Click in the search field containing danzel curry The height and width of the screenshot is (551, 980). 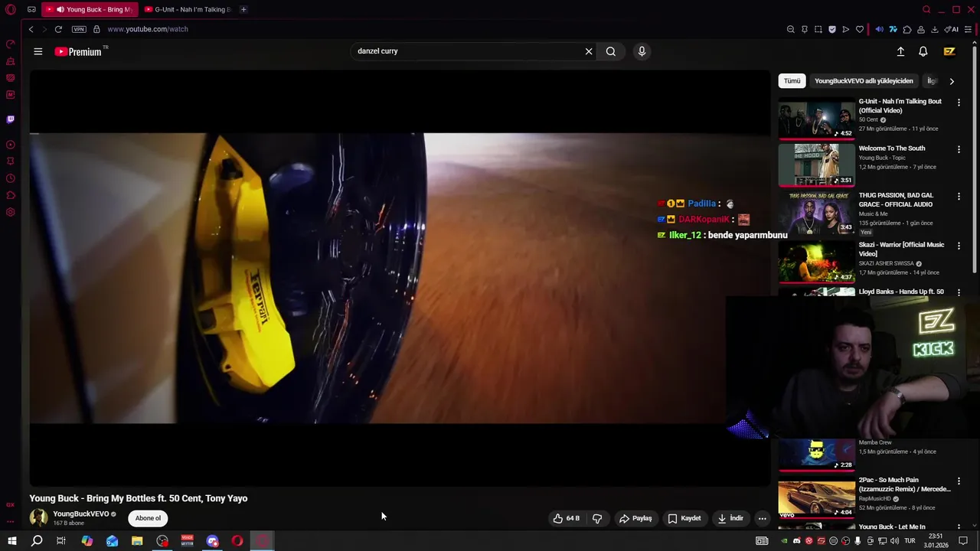467,51
